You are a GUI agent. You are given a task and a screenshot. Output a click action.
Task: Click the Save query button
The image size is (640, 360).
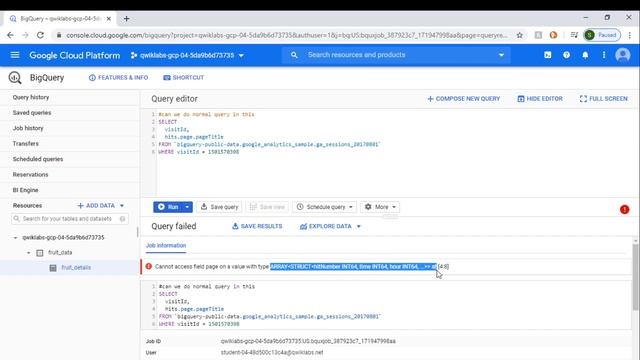pyautogui.click(x=220, y=207)
